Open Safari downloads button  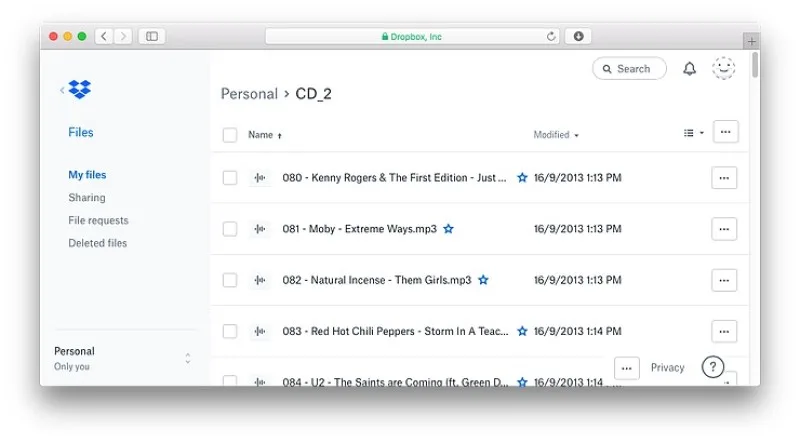click(x=578, y=36)
